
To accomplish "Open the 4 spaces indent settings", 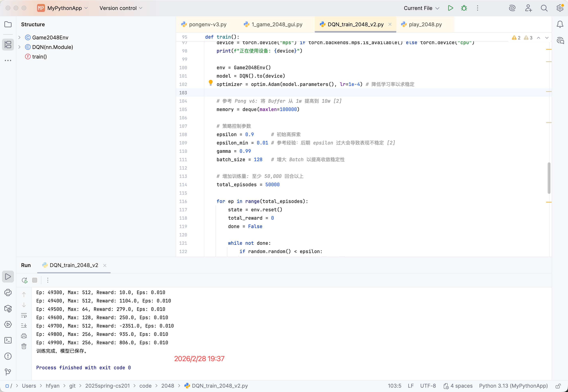I will pos(458,386).
